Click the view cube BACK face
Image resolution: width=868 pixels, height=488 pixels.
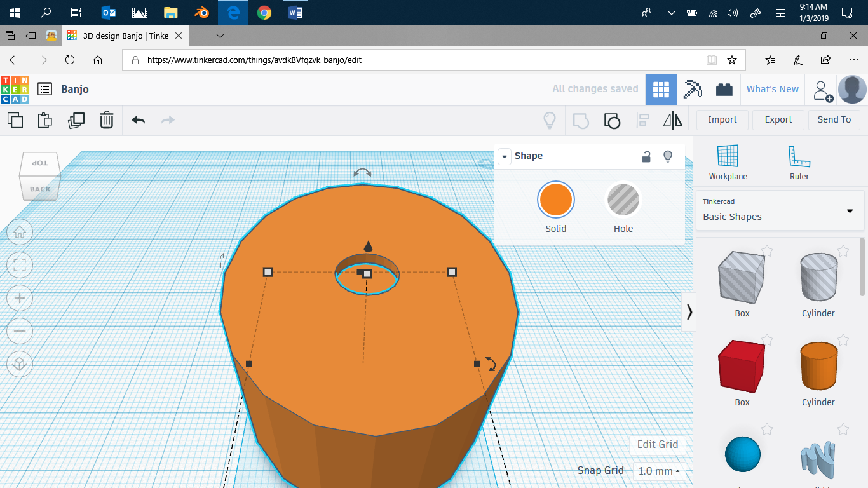(40, 189)
